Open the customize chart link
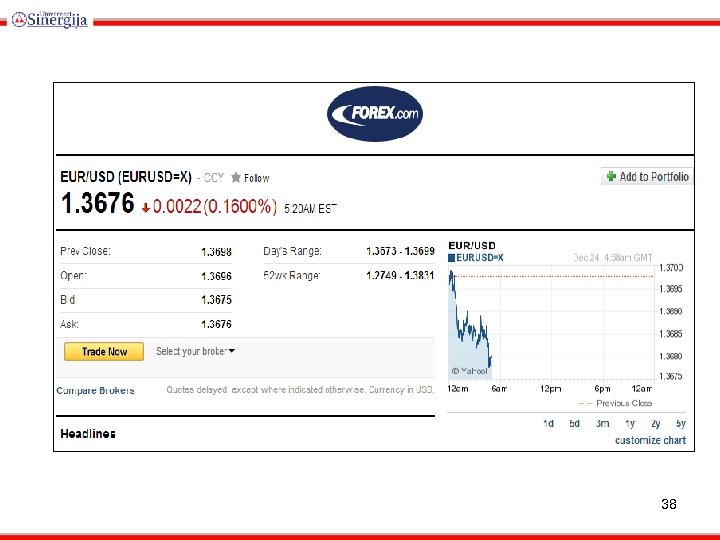720x540 pixels. pyautogui.click(x=650, y=440)
